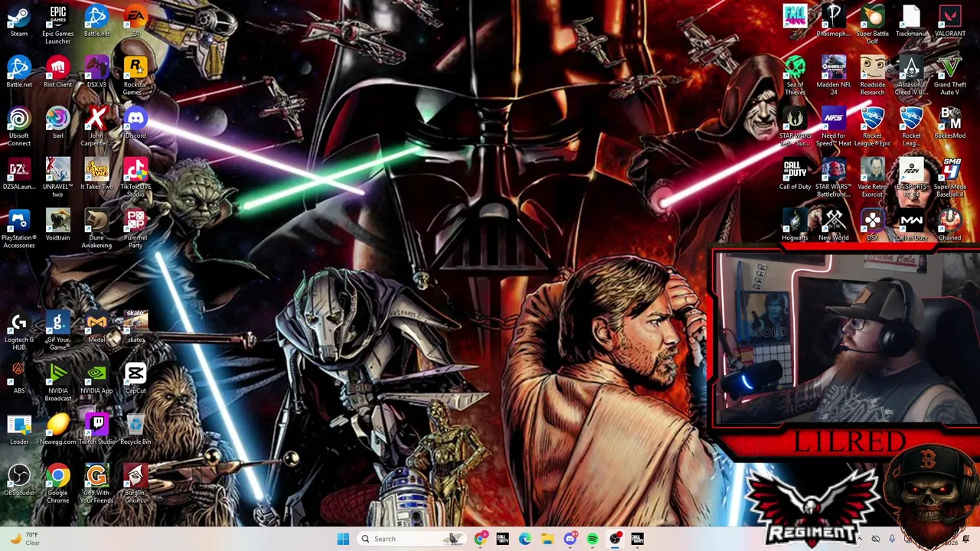Select the Google Chrome desktop icon
Viewport: 980px width, 551px height.
(x=57, y=484)
